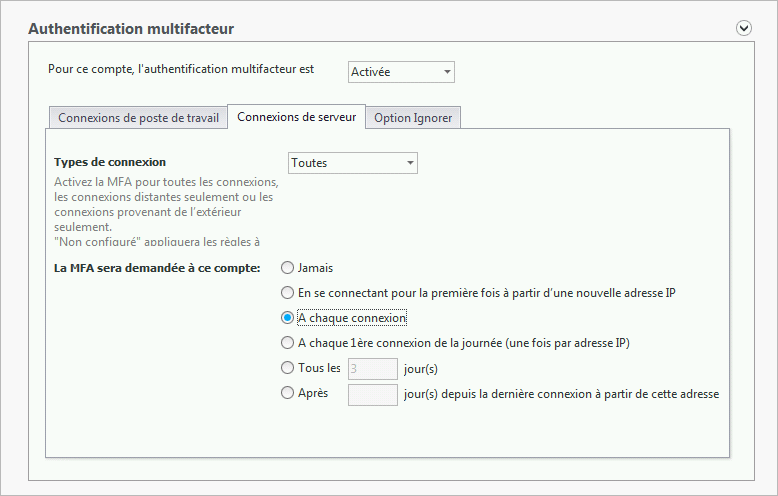778x496 pixels.
Task: Switch to Connexions de poste de travail tab
Action: [138, 118]
